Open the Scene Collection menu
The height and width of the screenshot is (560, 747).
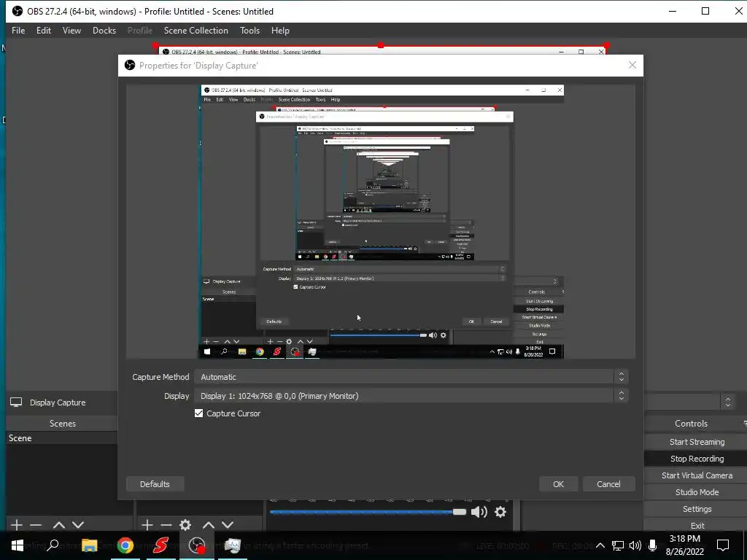point(196,31)
